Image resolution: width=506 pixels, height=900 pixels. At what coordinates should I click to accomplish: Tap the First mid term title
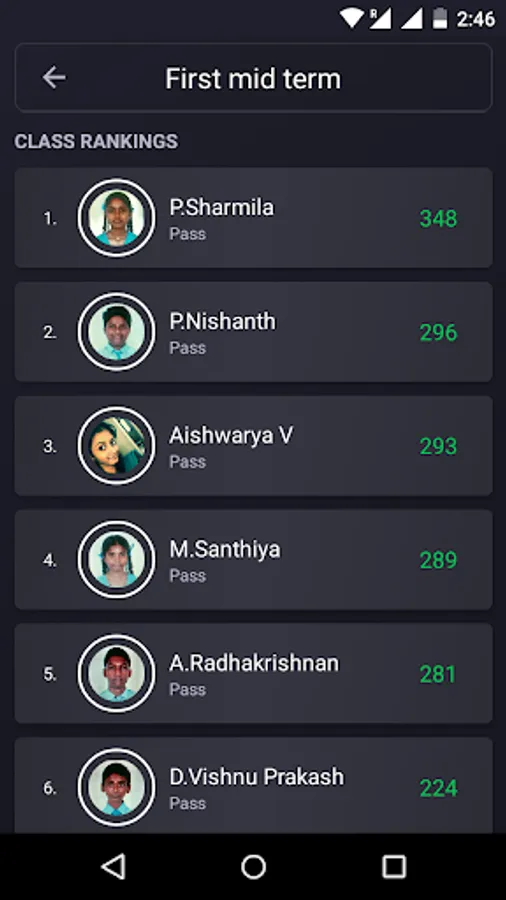pyautogui.click(x=253, y=78)
